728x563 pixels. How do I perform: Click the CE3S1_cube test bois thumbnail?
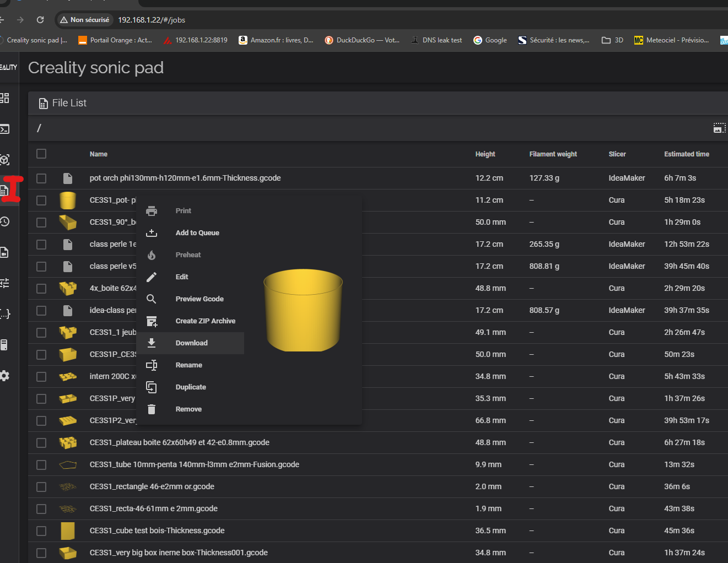68,530
